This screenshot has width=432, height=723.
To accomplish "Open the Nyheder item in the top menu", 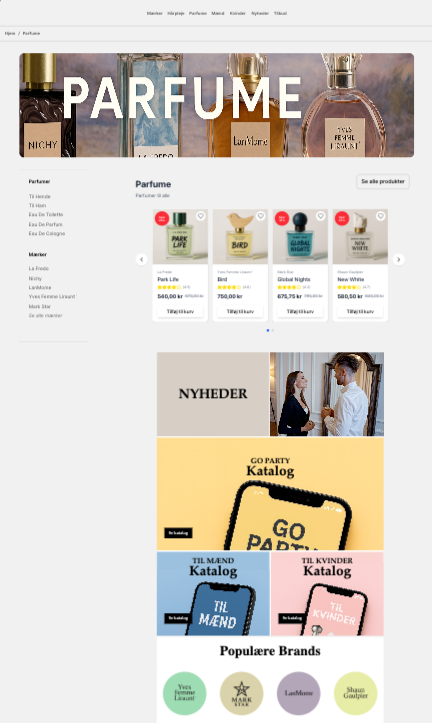I will [260, 13].
